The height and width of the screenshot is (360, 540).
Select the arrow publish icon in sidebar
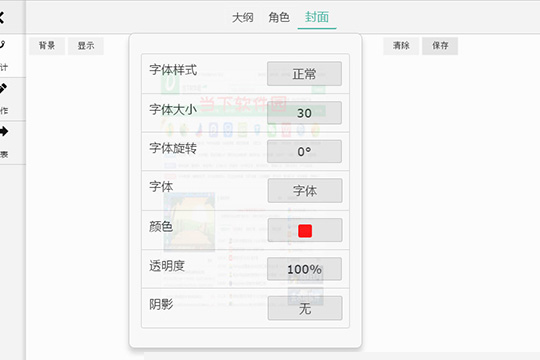(3, 132)
